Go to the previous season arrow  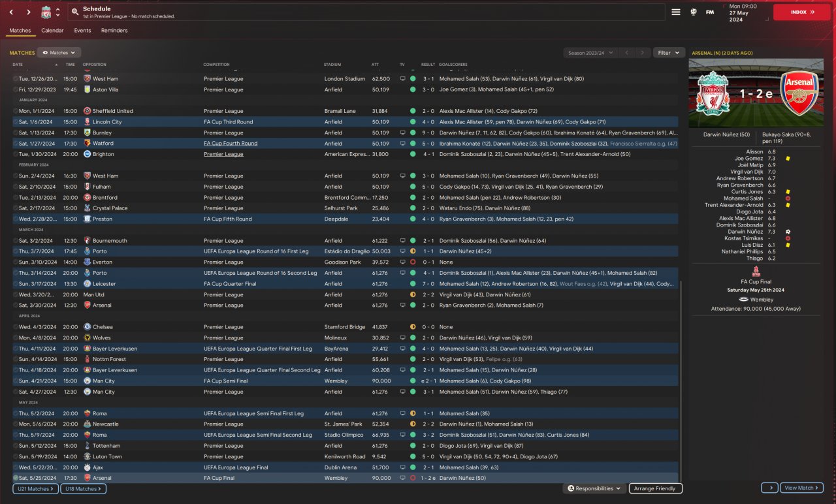[627, 53]
